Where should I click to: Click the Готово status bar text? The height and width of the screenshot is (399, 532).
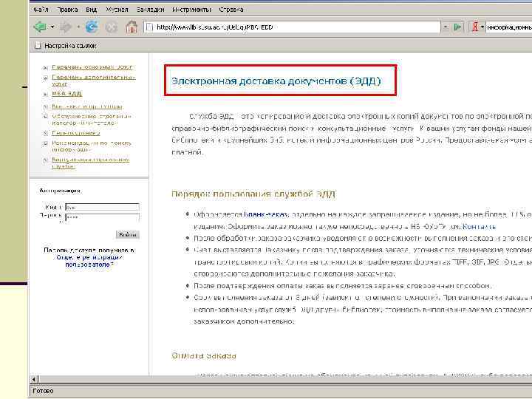43,391
